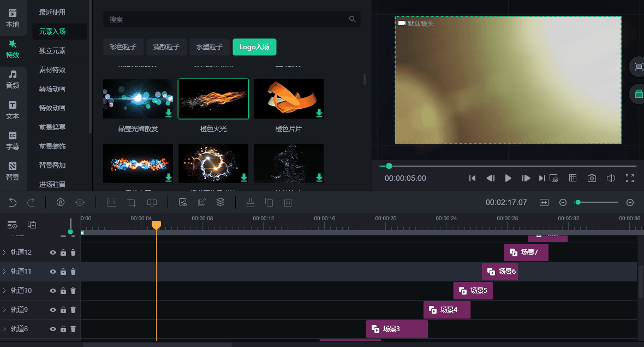Play the preview video

508,178
